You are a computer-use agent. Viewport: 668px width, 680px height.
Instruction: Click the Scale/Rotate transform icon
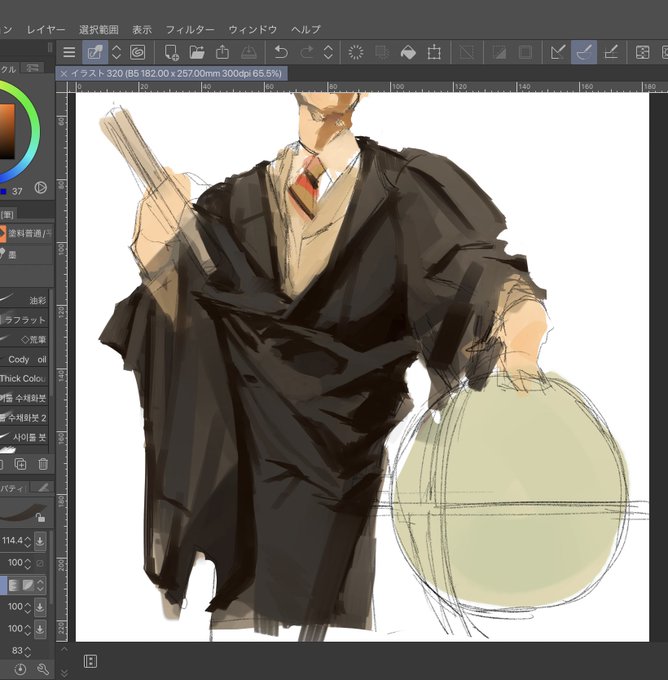coord(434,52)
